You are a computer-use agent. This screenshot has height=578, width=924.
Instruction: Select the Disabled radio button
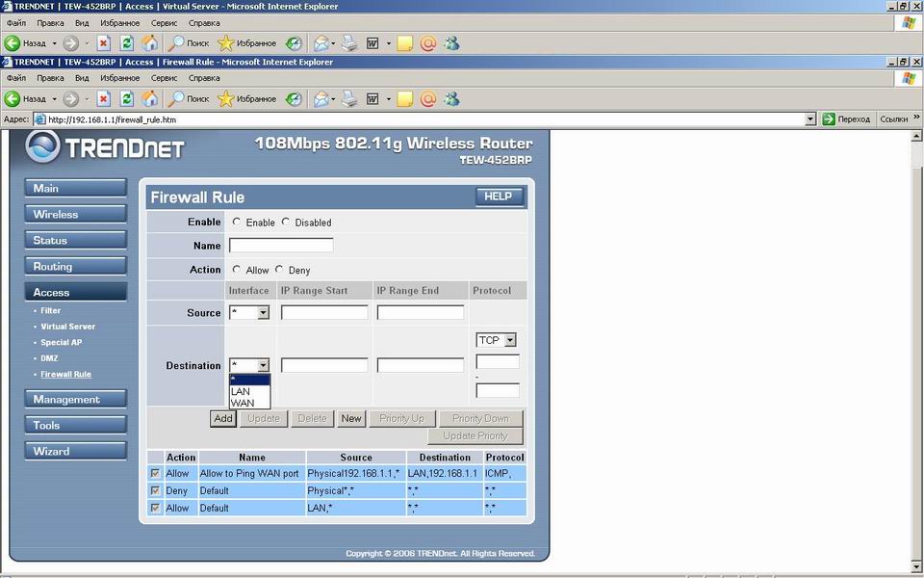tap(285, 222)
